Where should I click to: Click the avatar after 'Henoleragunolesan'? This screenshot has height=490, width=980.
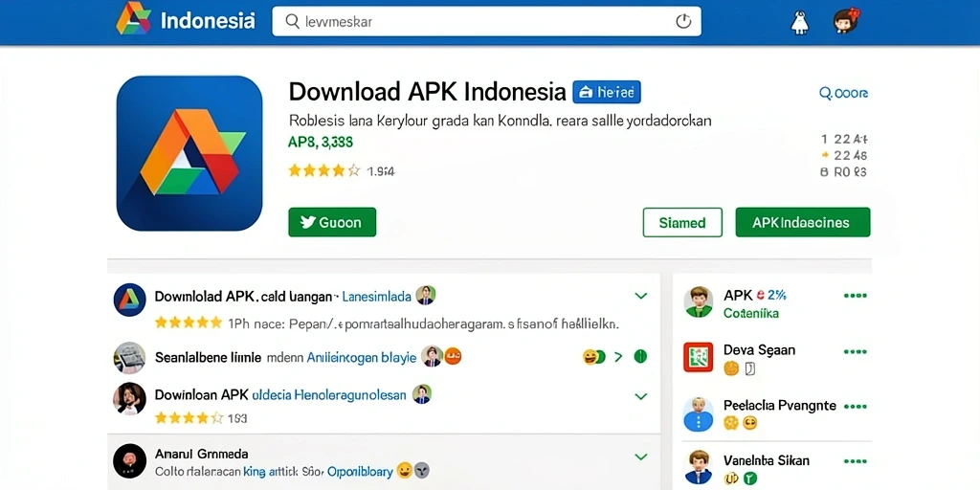point(422,393)
